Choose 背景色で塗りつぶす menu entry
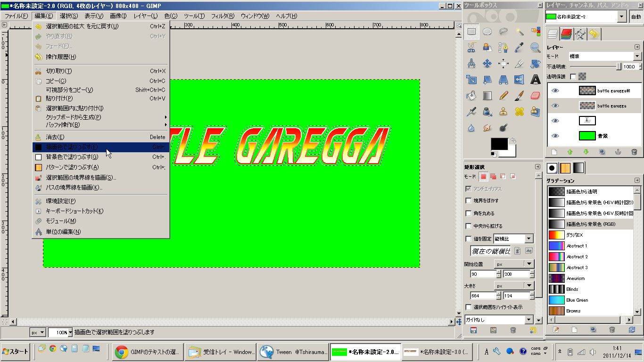This screenshot has width=644, height=362. (x=101, y=157)
